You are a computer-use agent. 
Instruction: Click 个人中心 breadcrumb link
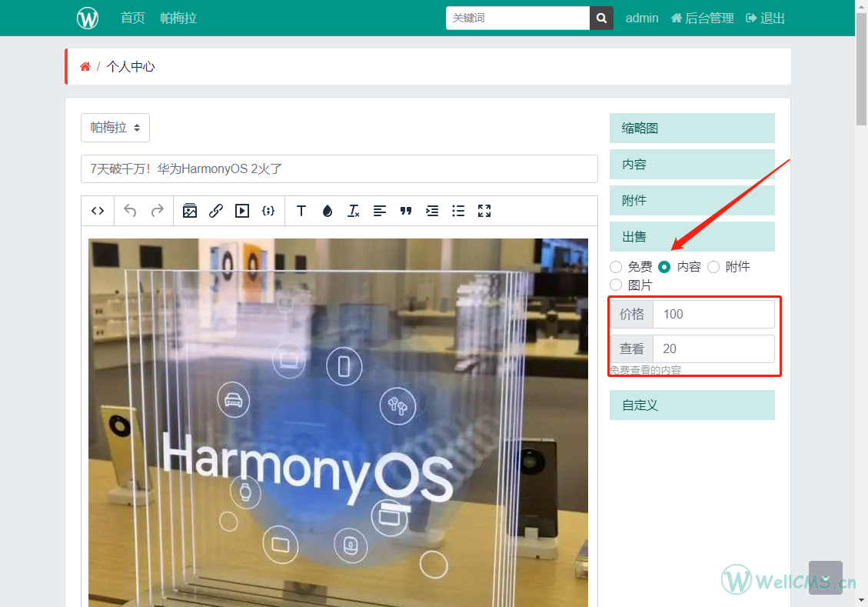[131, 67]
